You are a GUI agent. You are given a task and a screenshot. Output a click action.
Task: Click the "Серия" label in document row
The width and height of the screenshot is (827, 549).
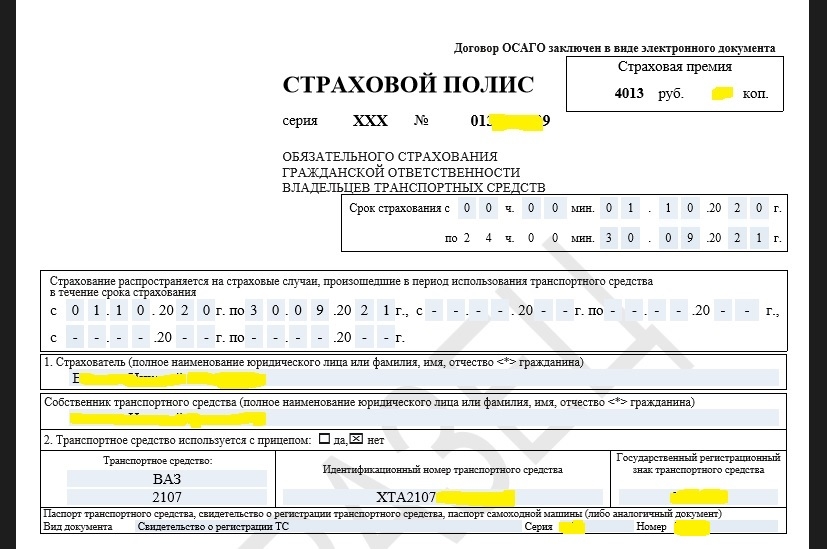tap(538, 526)
